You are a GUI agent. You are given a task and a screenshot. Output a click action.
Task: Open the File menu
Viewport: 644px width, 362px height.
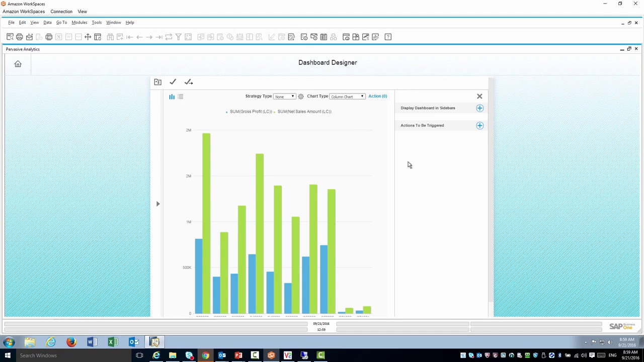[11, 22]
